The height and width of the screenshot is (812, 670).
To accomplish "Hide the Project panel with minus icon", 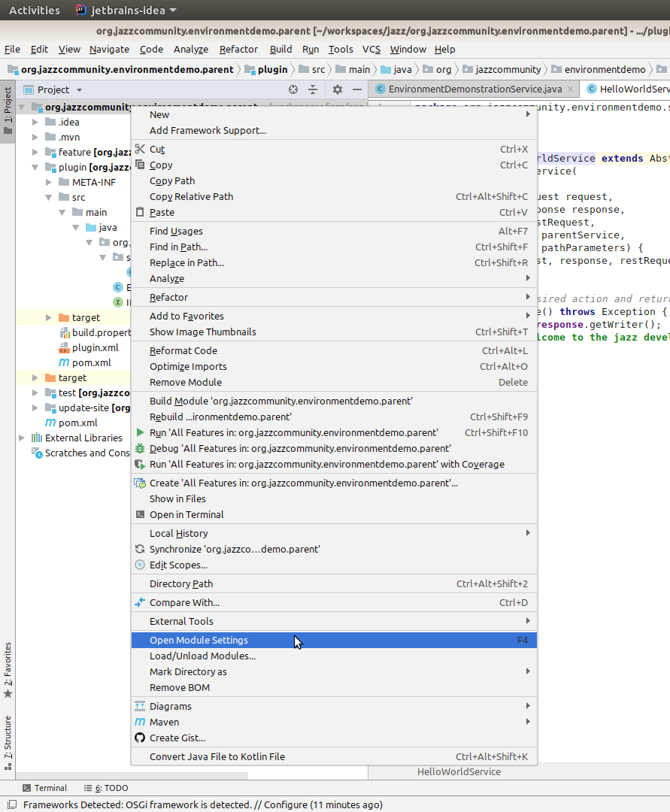I will coord(356,89).
